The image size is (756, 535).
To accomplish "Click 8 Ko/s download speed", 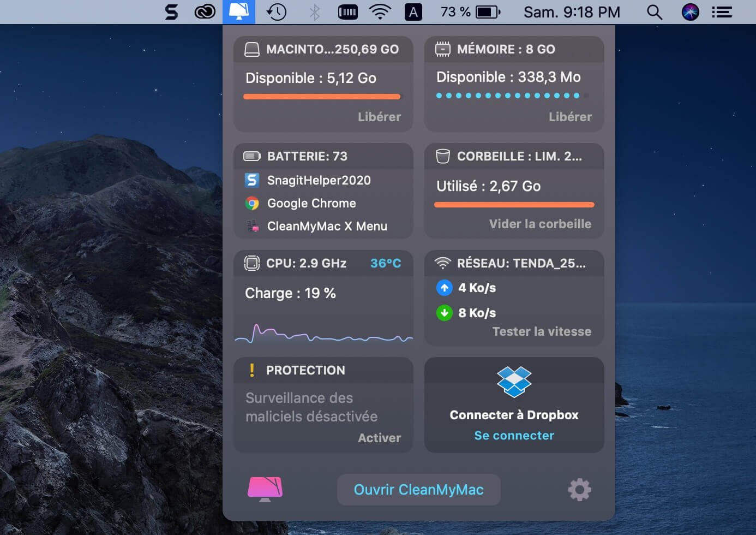I will (x=477, y=313).
